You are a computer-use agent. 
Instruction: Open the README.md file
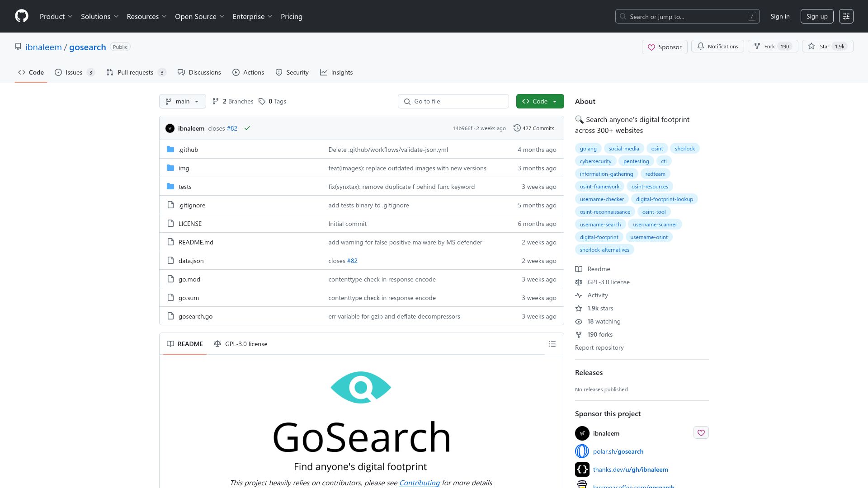coord(196,242)
